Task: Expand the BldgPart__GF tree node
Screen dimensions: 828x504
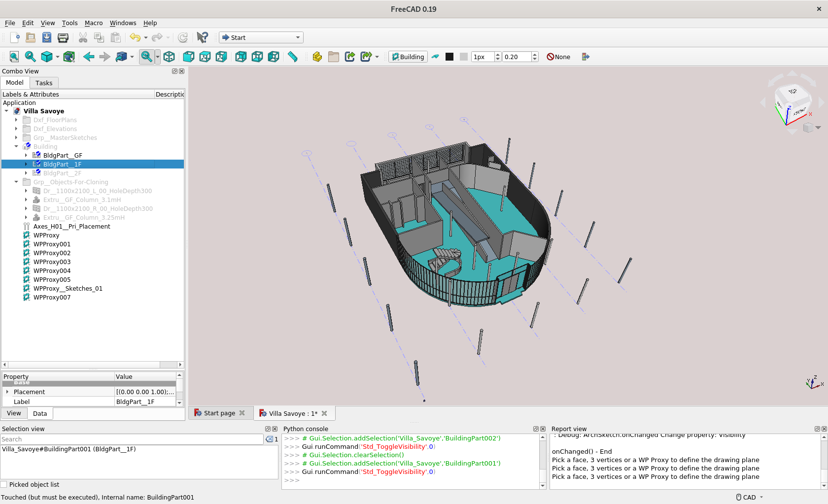Action: [26, 155]
